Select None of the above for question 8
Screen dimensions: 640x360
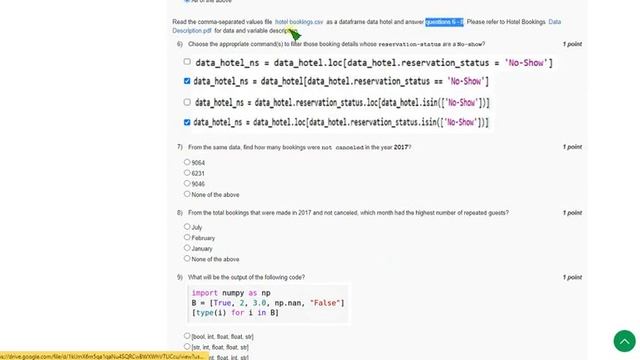tap(187, 258)
